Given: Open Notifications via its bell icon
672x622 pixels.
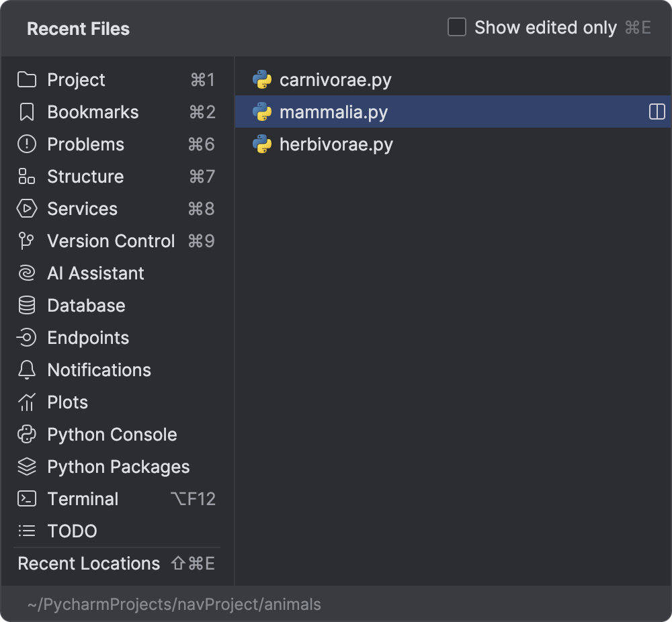Looking at the screenshot, I should click(x=26, y=370).
